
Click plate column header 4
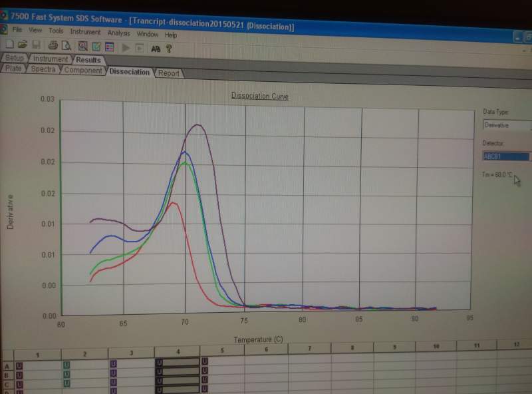click(178, 351)
